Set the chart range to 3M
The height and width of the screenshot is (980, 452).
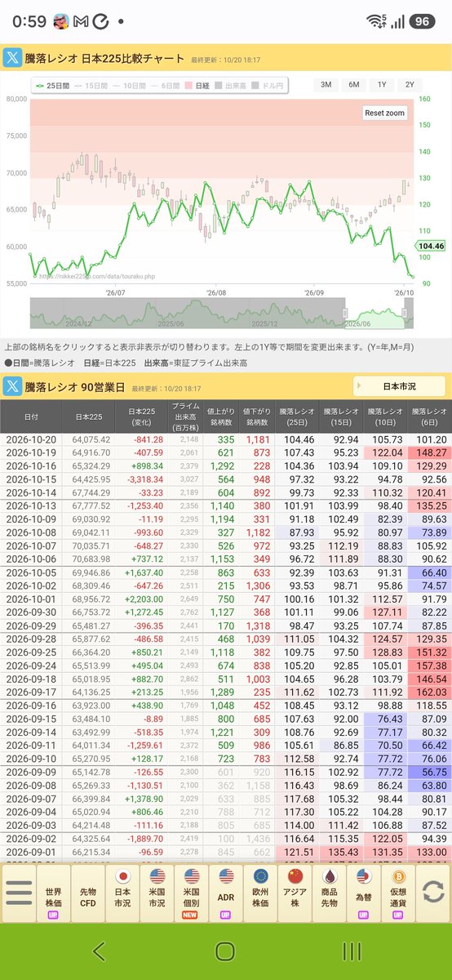326,85
